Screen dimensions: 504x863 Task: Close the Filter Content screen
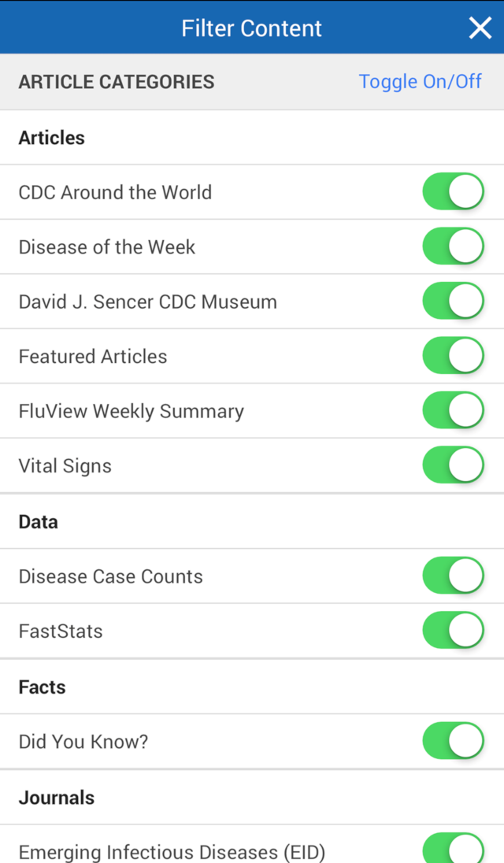point(480,28)
